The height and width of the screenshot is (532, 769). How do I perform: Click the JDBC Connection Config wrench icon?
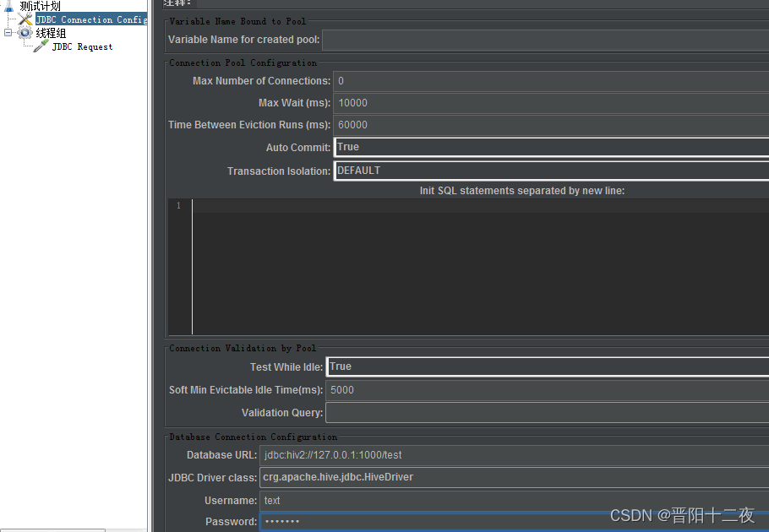25,19
